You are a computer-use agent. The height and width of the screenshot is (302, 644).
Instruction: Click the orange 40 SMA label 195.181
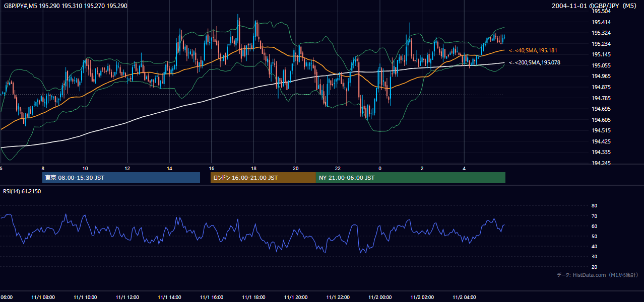tap(533, 50)
